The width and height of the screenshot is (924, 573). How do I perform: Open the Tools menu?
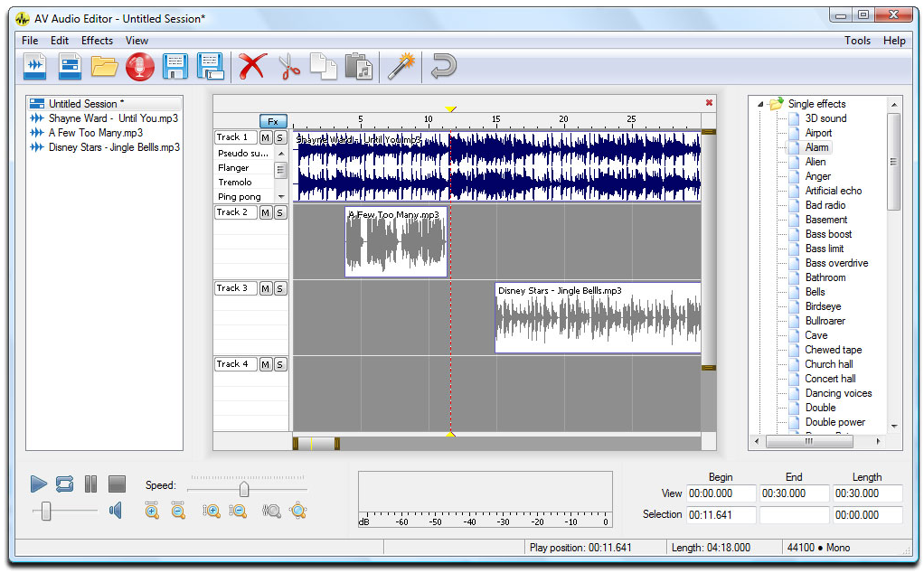coord(857,41)
